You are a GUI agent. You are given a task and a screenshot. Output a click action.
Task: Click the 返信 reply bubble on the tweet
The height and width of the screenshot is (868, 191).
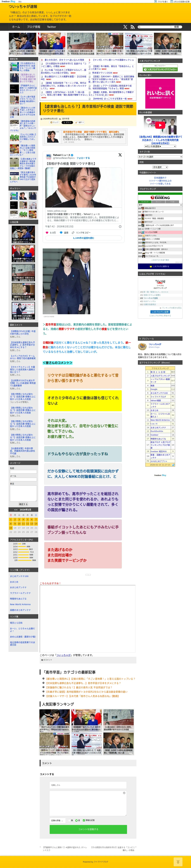pos(61,233)
